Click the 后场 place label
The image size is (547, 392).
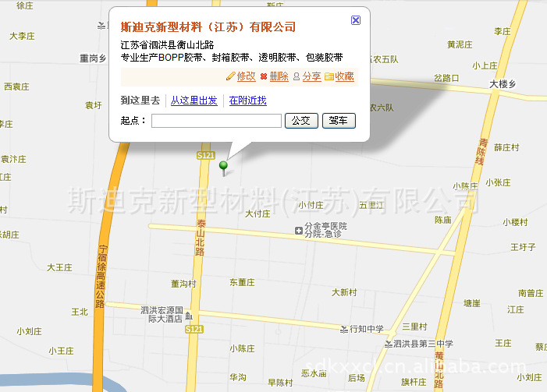tap(356, 378)
